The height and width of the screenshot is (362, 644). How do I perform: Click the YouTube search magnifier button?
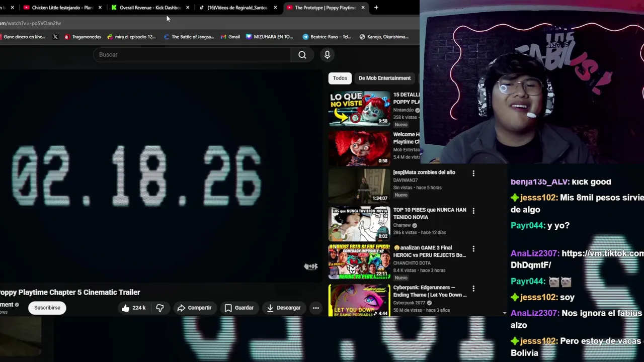302,54
